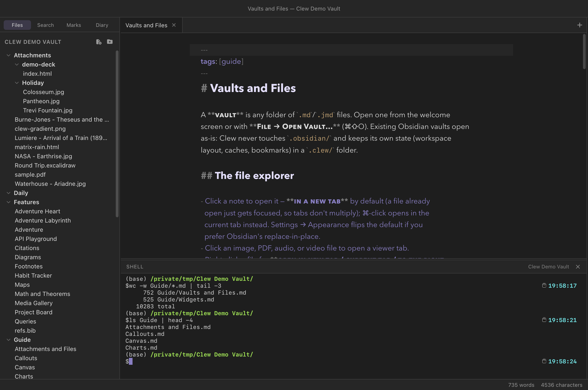Open a new tab with the plus icon
Screen dimensions: 588x390
(x=580, y=25)
